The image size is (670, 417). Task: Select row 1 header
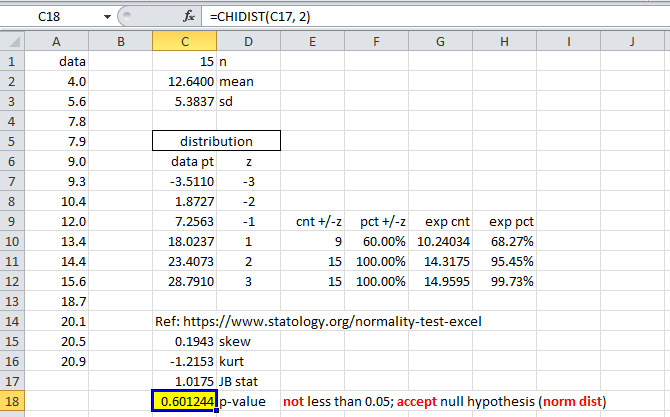12,62
